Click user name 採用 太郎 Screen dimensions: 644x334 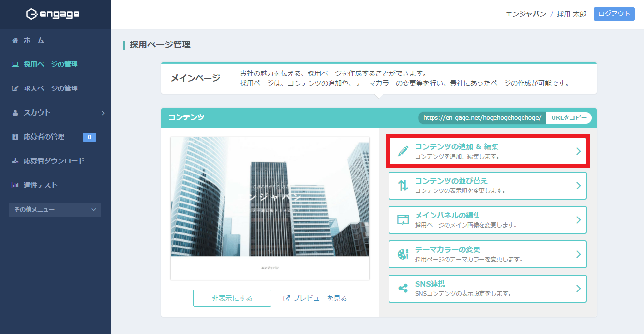[x=571, y=14]
